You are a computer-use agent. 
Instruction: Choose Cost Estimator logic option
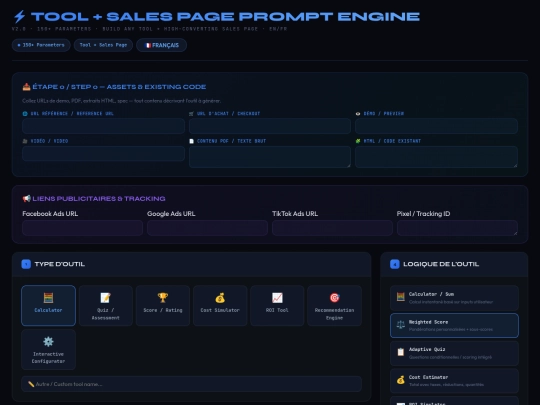point(454,381)
